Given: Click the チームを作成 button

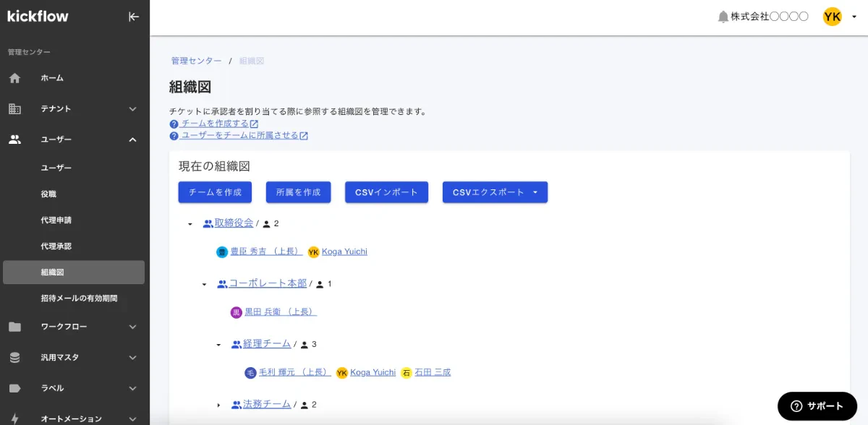Looking at the screenshot, I should point(215,192).
